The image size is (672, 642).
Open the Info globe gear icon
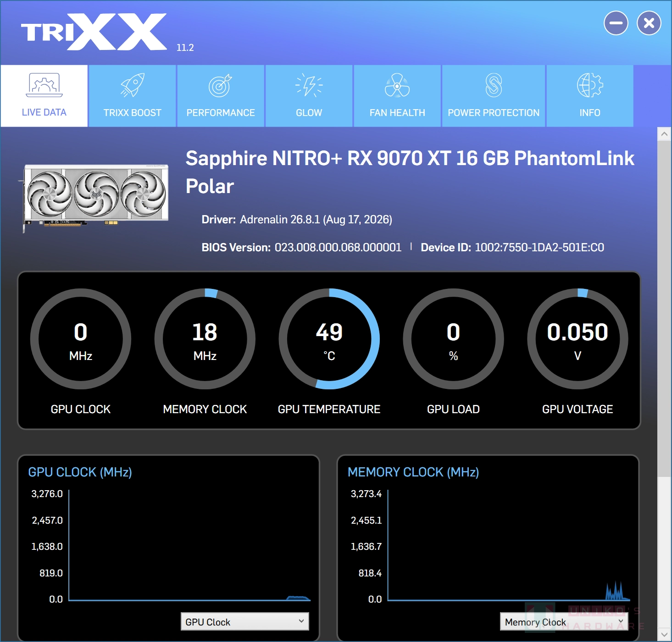589,85
